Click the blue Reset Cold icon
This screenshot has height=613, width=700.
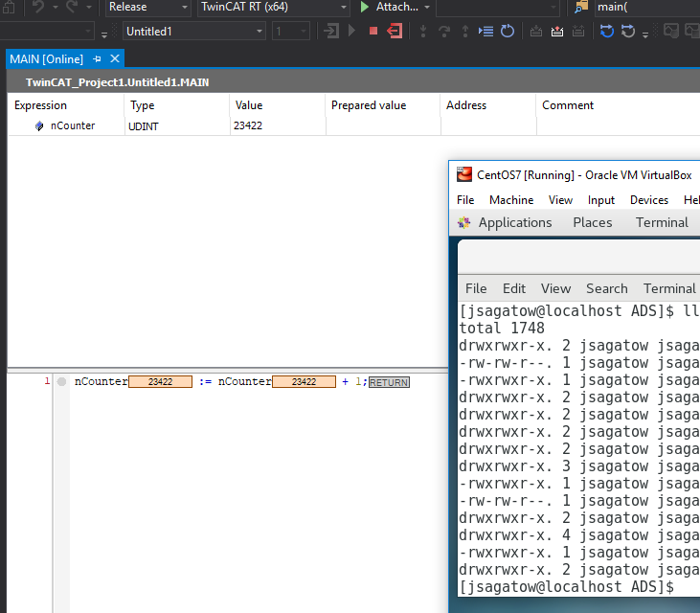pyautogui.click(x=607, y=32)
